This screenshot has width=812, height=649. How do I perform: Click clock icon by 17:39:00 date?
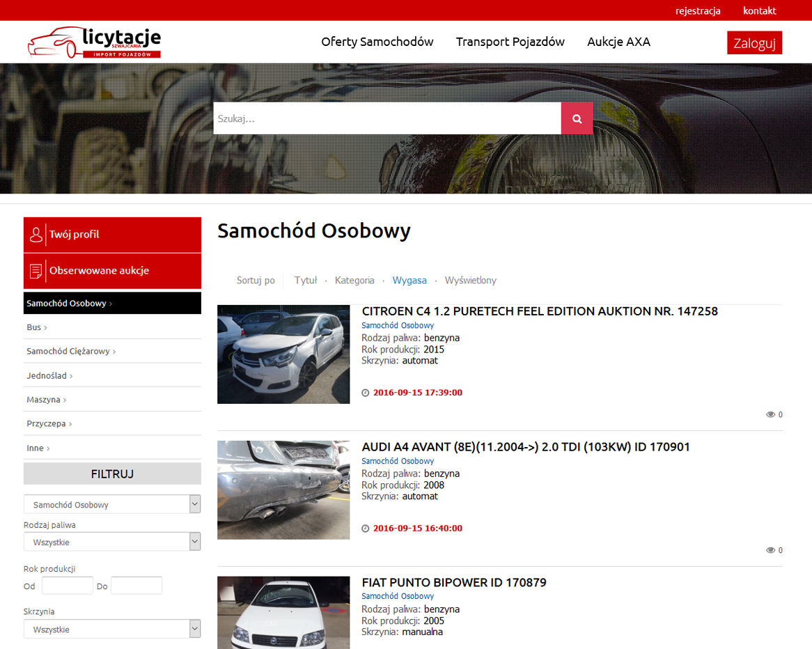[x=365, y=393]
